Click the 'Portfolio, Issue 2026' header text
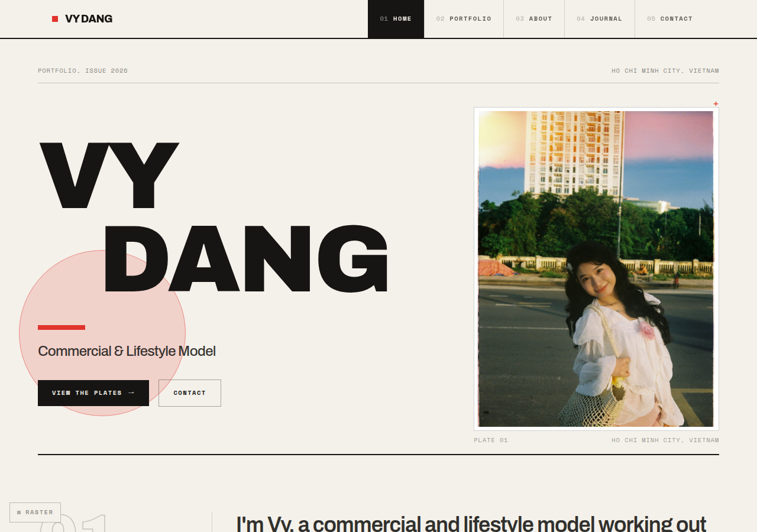The height and width of the screenshot is (532, 757). pyautogui.click(x=83, y=71)
